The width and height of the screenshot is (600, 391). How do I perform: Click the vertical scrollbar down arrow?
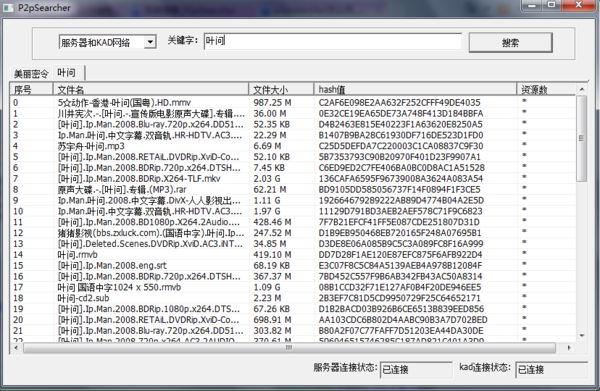click(x=582, y=336)
